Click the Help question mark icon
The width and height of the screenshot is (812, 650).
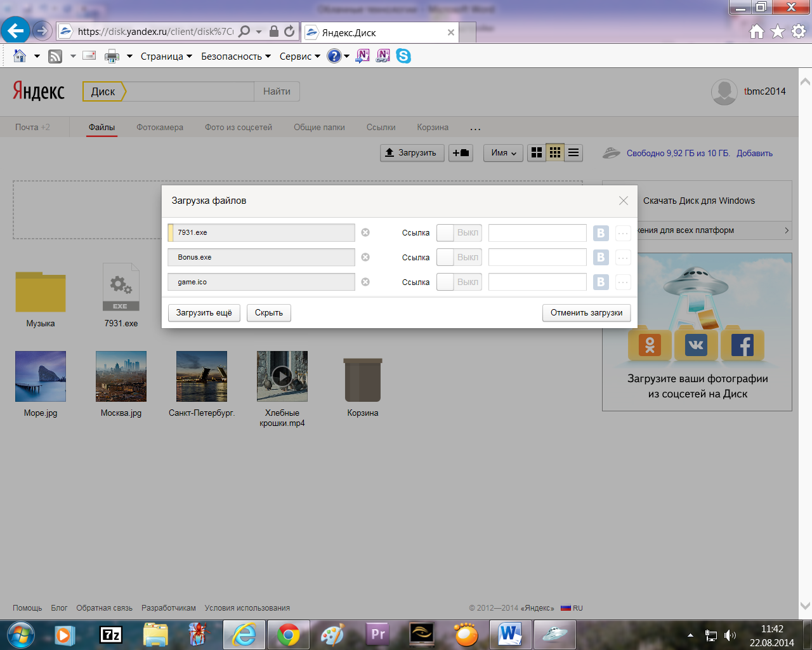[334, 56]
